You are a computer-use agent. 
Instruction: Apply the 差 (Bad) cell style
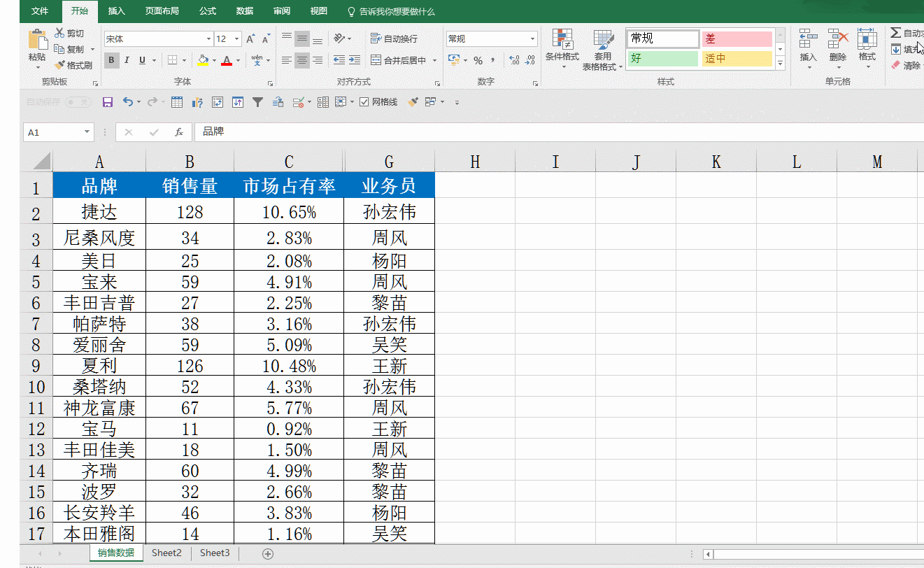click(737, 39)
